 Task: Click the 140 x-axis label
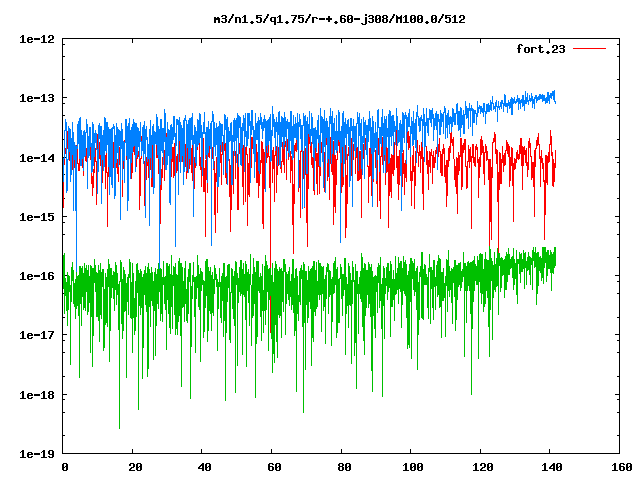pyautogui.click(x=552, y=467)
